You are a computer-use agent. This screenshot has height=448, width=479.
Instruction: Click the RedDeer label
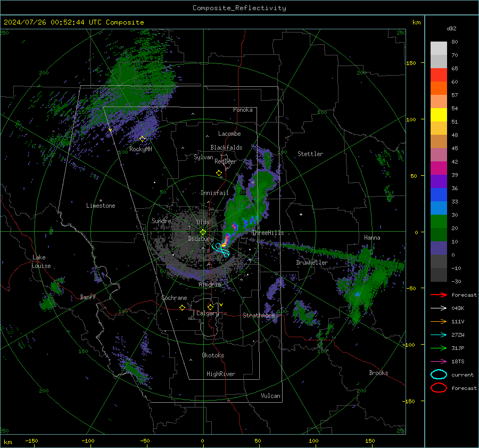(x=226, y=161)
